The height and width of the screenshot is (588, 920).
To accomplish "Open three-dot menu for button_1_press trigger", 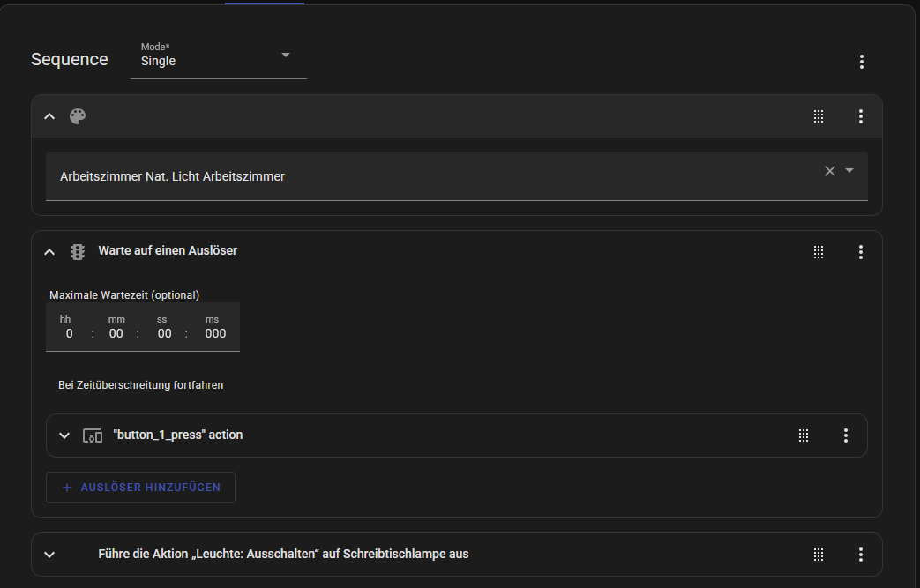I will [x=846, y=435].
